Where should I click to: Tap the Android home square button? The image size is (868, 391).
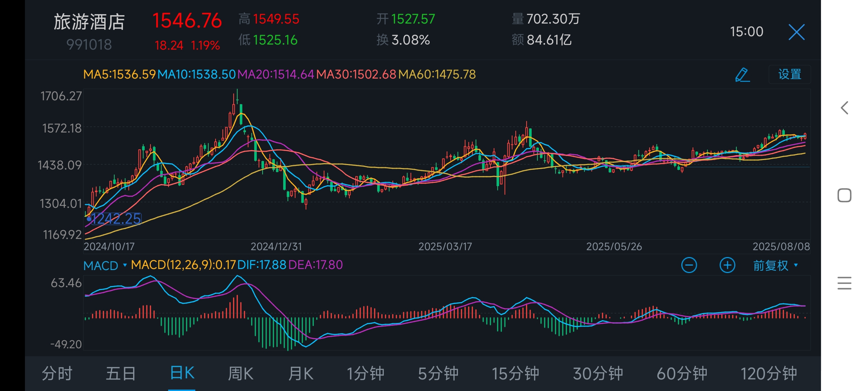coord(844,195)
